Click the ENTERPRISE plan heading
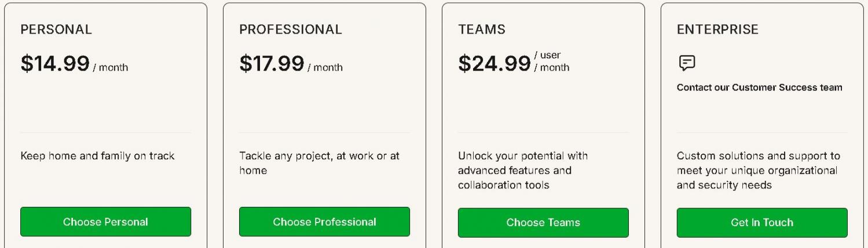The image size is (868, 248). [717, 30]
